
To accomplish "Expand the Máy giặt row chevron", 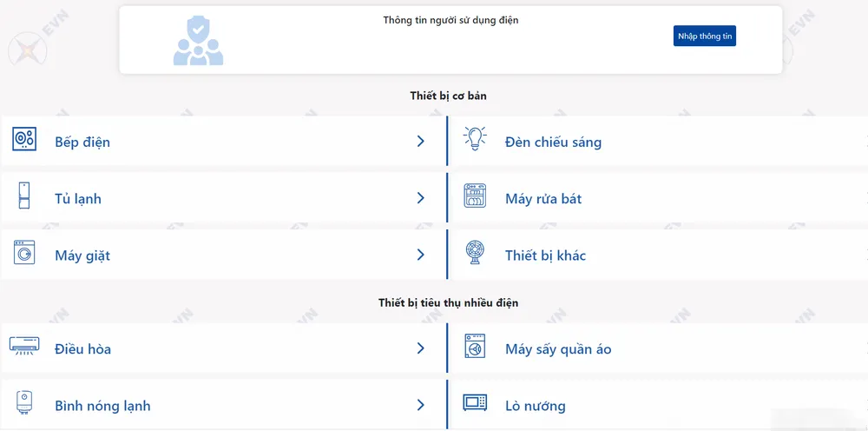I will tap(421, 255).
